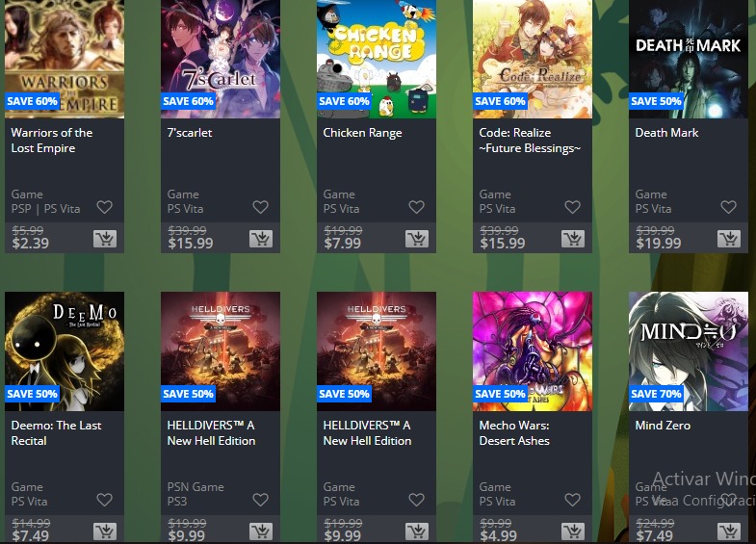The width and height of the screenshot is (756, 544).
Task: Select the Deemo cover art thumbnail
Action: [x=65, y=351]
